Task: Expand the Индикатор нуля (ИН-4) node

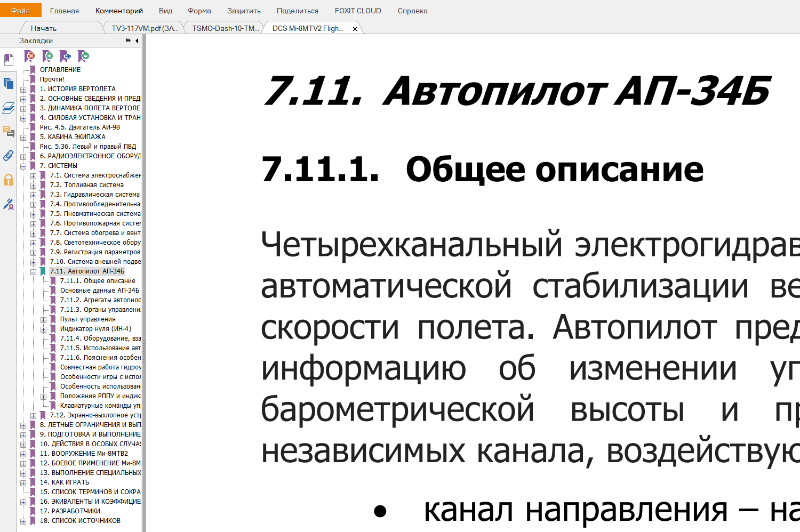Action: click(44, 329)
